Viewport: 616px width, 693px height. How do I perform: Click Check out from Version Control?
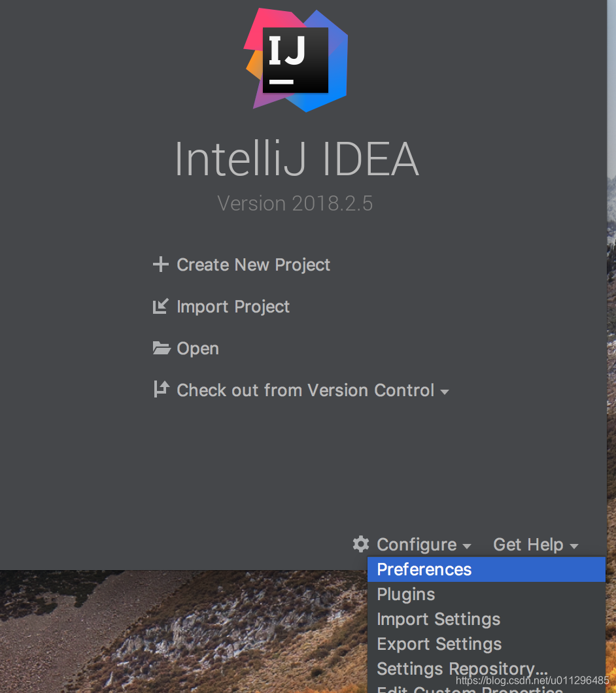305,390
